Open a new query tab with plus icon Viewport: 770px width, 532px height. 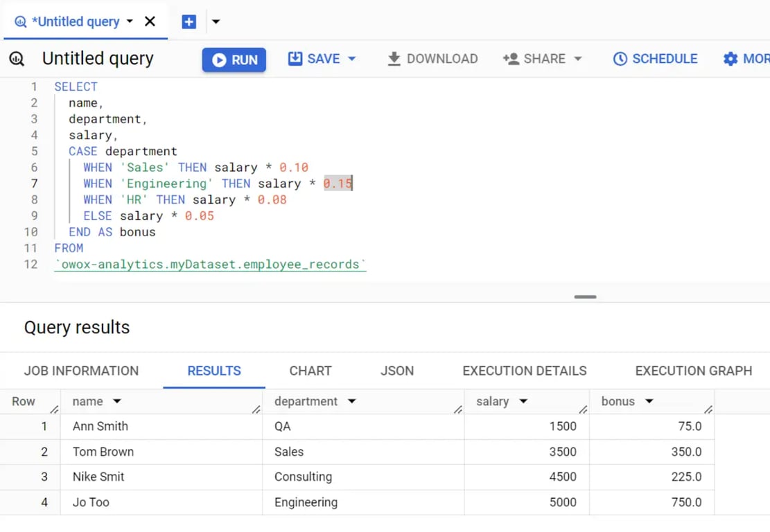point(189,21)
